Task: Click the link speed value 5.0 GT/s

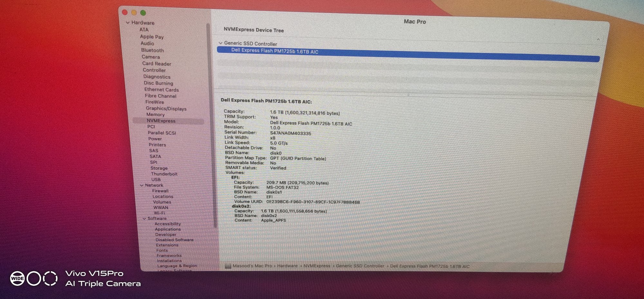Action: (x=279, y=143)
